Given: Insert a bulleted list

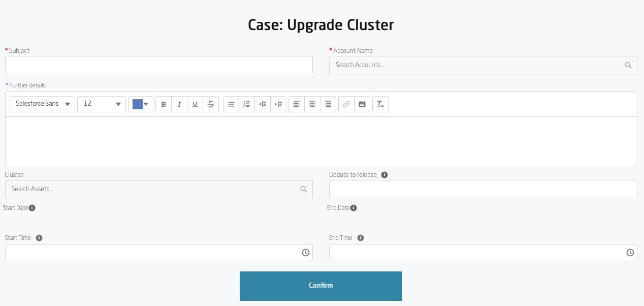Looking at the screenshot, I should (231, 104).
